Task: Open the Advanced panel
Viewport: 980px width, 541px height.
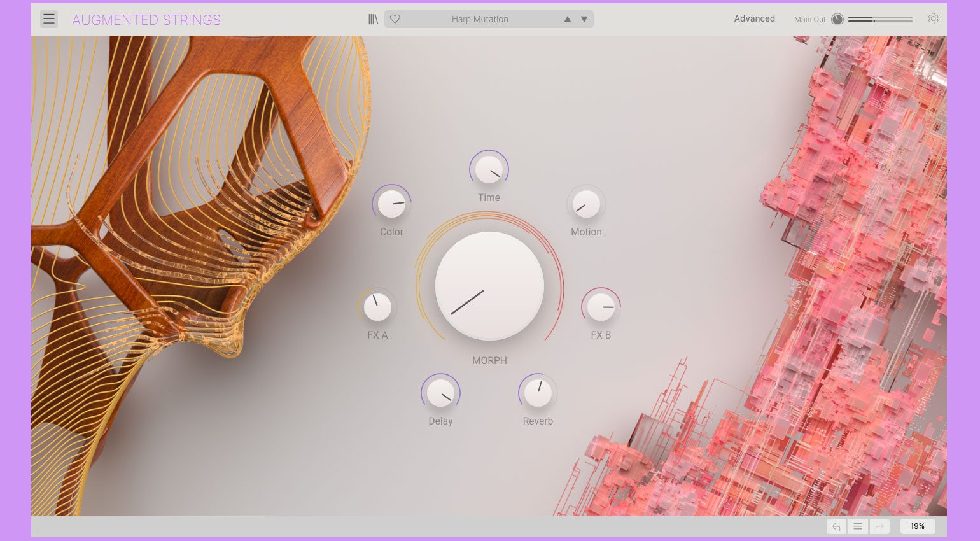Action: [754, 18]
